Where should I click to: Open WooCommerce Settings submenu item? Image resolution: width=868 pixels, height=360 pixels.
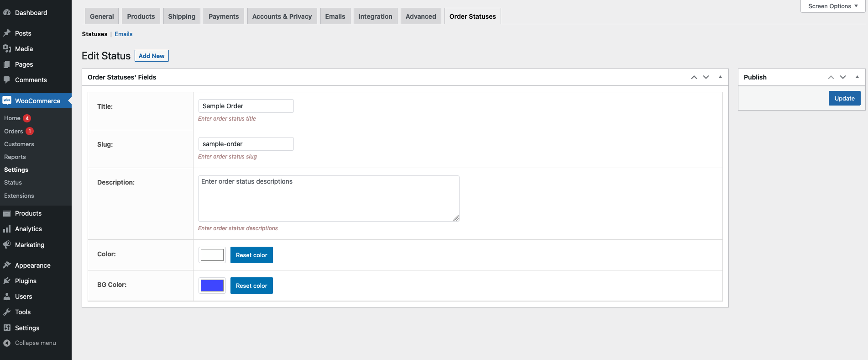[x=16, y=169]
